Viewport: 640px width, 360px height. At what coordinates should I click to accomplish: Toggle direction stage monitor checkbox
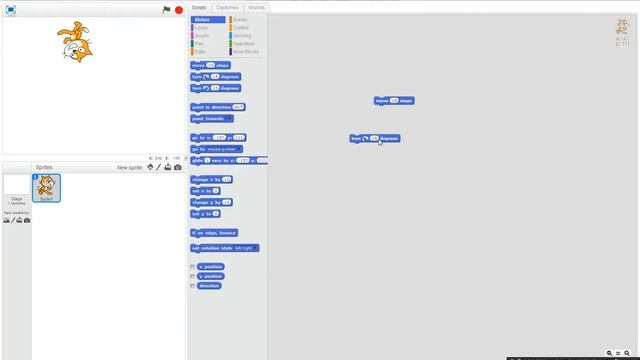pos(192,286)
